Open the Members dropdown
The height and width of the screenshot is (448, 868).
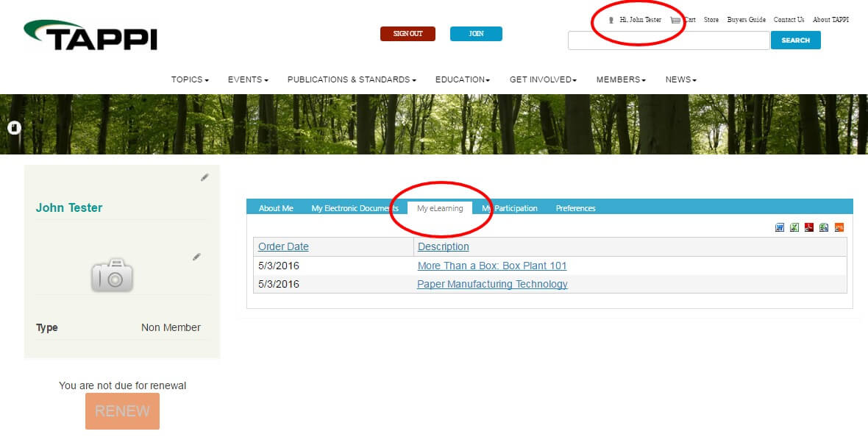click(621, 79)
